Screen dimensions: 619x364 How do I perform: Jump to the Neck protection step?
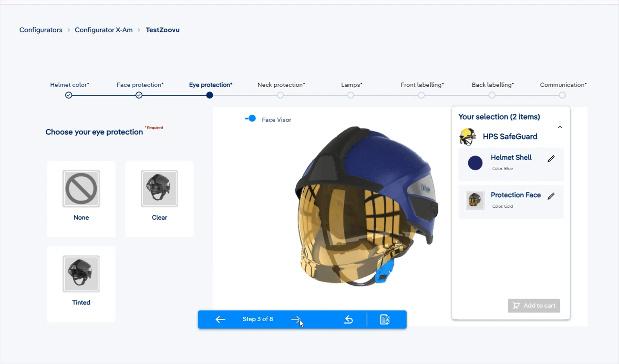(x=280, y=95)
